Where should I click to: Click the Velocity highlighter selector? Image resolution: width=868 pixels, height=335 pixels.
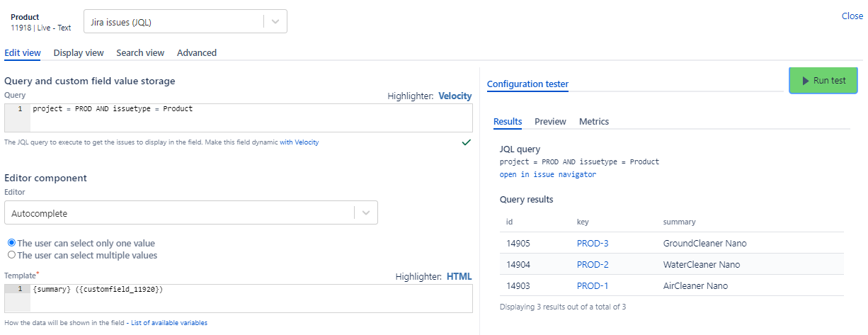pos(455,96)
